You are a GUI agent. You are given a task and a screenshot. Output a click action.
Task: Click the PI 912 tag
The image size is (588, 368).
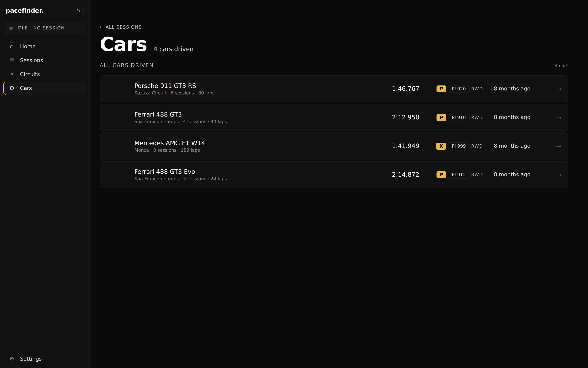point(459,175)
